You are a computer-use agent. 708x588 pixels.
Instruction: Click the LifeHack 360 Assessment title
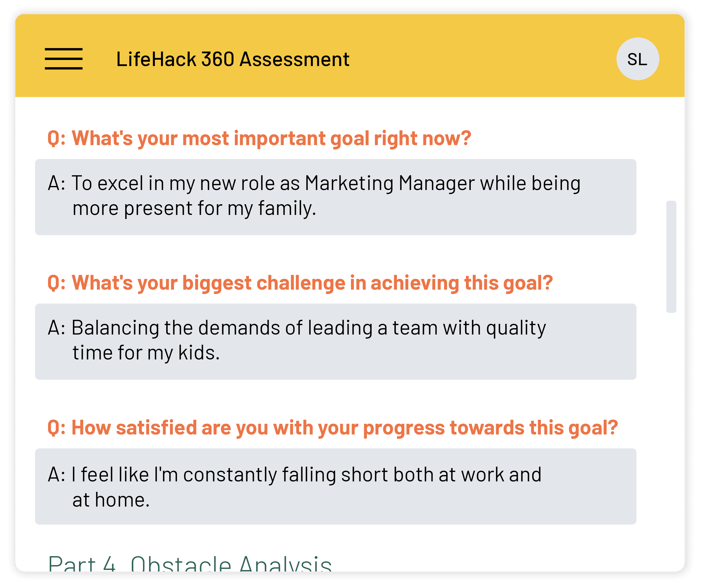coord(233,59)
